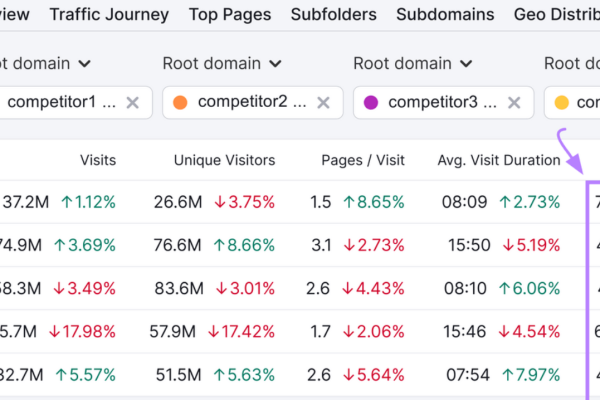Image resolution: width=600 pixels, height=400 pixels.
Task: Sort by Avg. Visit Duration column header
Action: tap(499, 160)
